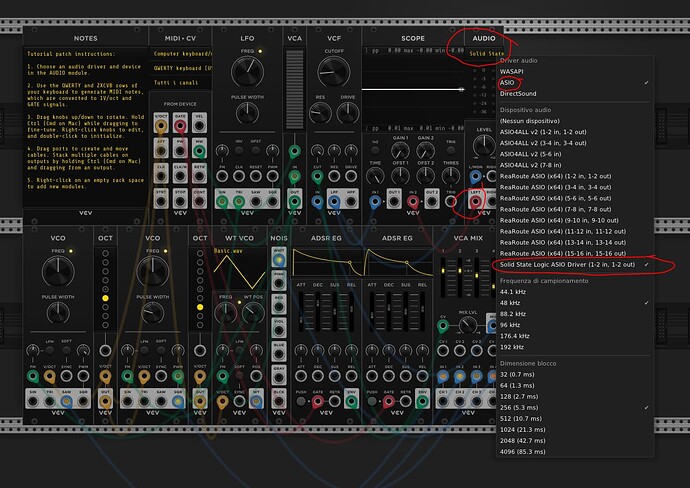The width and height of the screenshot is (690, 488).
Task: Click the CLK/N output jack on MIDI-CV
Action: 180,176
